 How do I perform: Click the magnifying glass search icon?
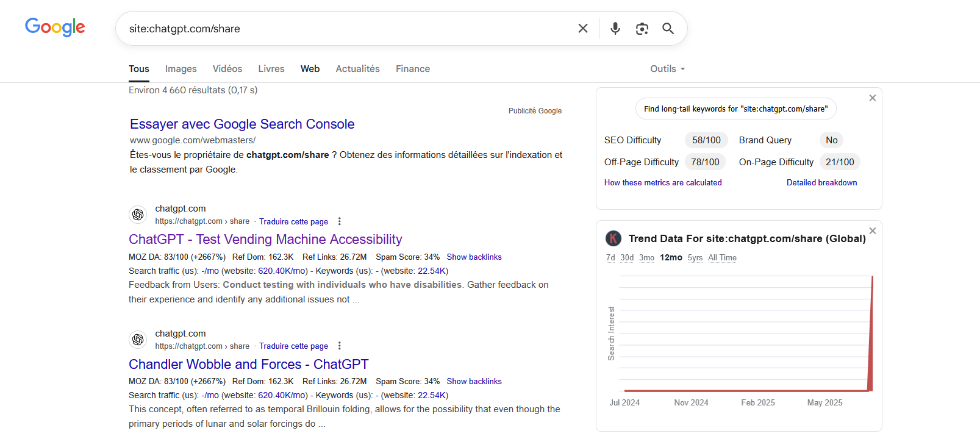pyautogui.click(x=668, y=29)
